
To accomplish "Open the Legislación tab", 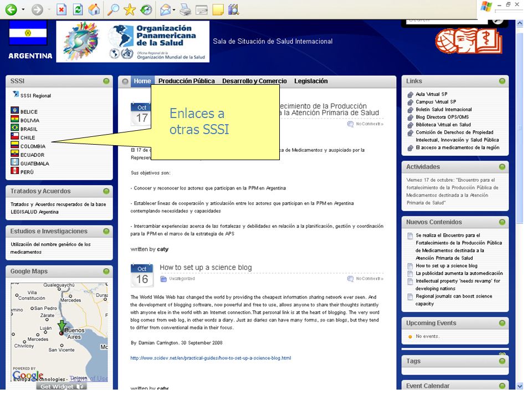I will 311,81.
